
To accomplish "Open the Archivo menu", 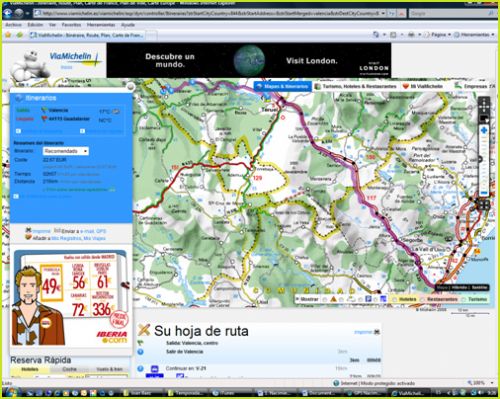I will tap(14, 25).
